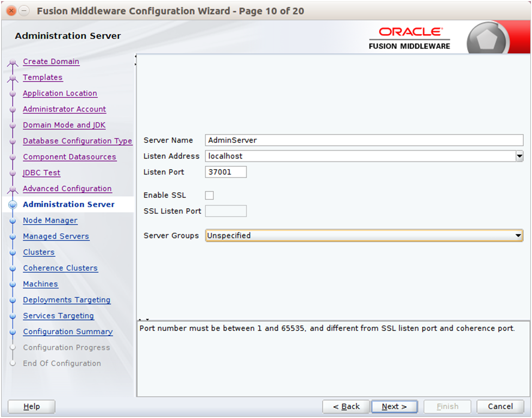
Task: Go to Database Configuration Type step
Action: [77, 141]
